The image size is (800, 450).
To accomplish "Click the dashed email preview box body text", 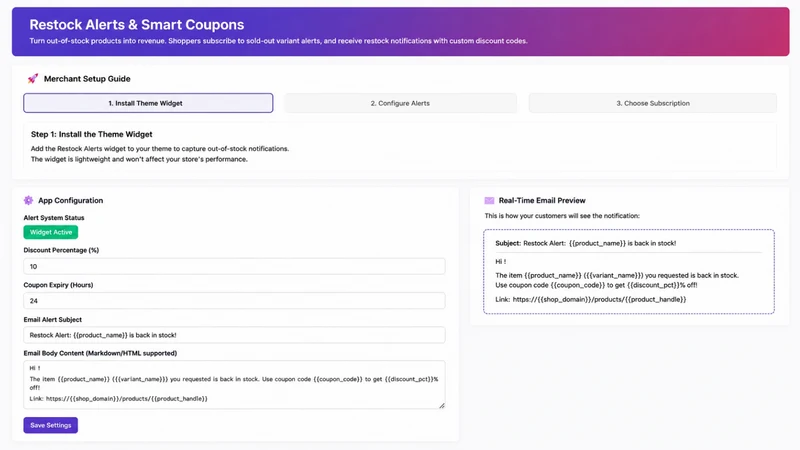I will click(x=617, y=280).
